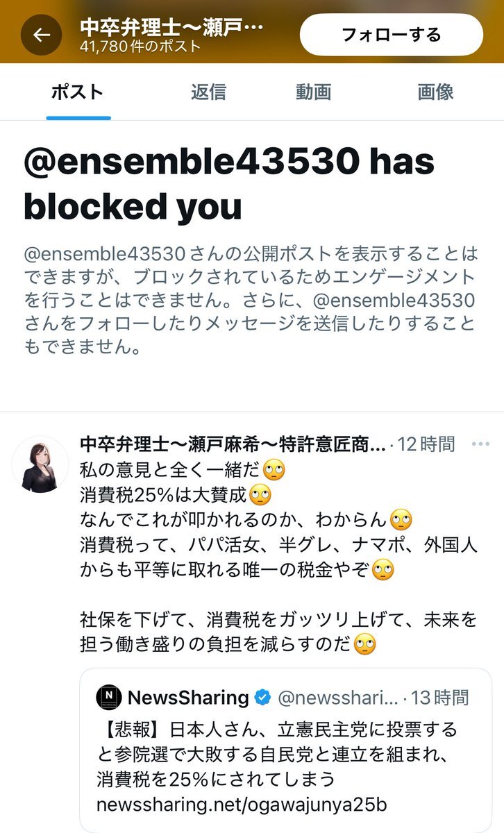This screenshot has width=504, height=833.
Task: Open the post author's profile avatar
Action: point(41,464)
